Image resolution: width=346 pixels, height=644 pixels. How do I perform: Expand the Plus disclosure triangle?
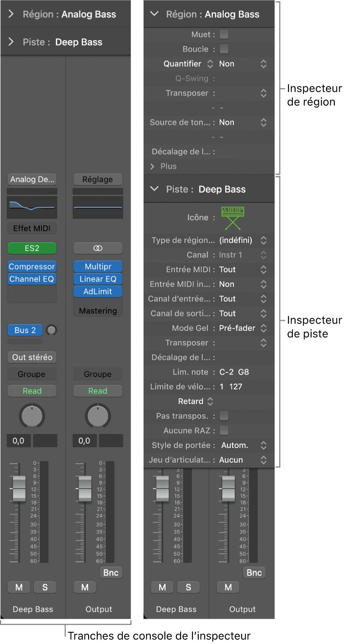point(153,166)
